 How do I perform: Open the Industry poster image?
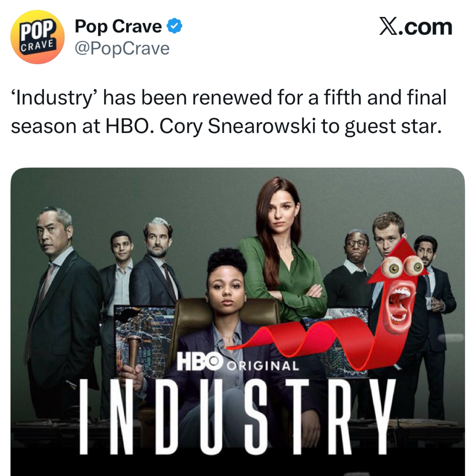[x=238, y=322]
